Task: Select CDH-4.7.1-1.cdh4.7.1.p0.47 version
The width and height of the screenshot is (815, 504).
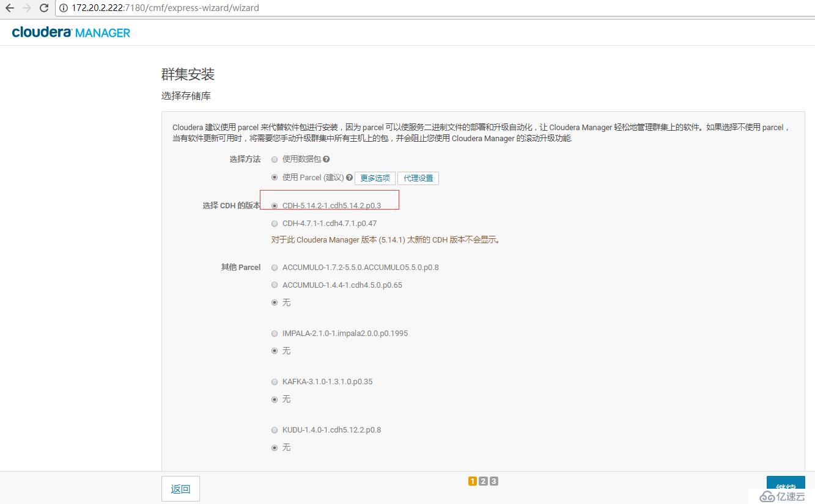Action: coord(275,224)
